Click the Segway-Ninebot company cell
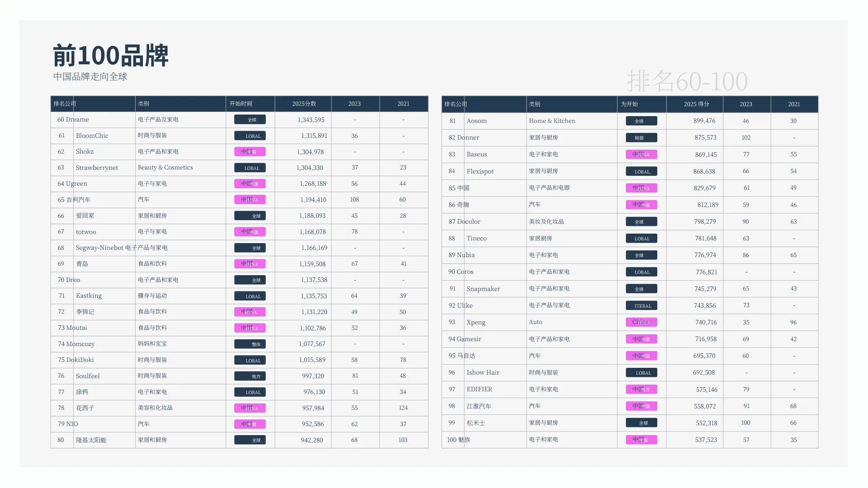This screenshot has width=868, height=488. pyautogui.click(x=99, y=248)
